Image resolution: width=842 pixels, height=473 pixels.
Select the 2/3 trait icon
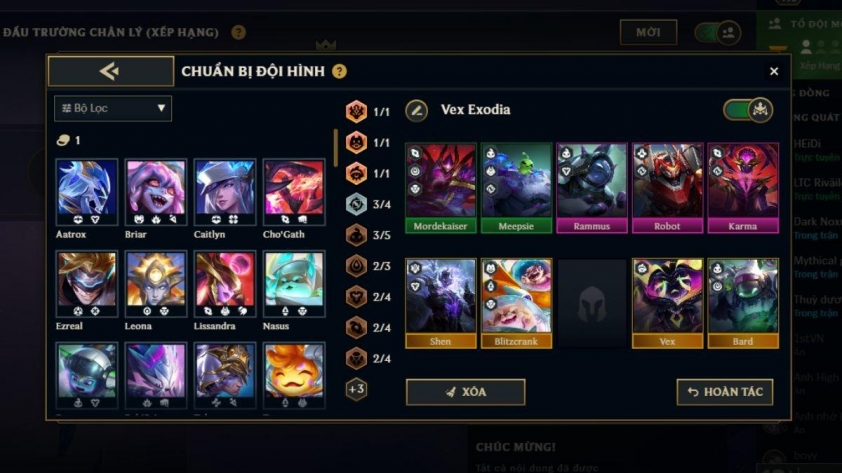pos(356,266)
